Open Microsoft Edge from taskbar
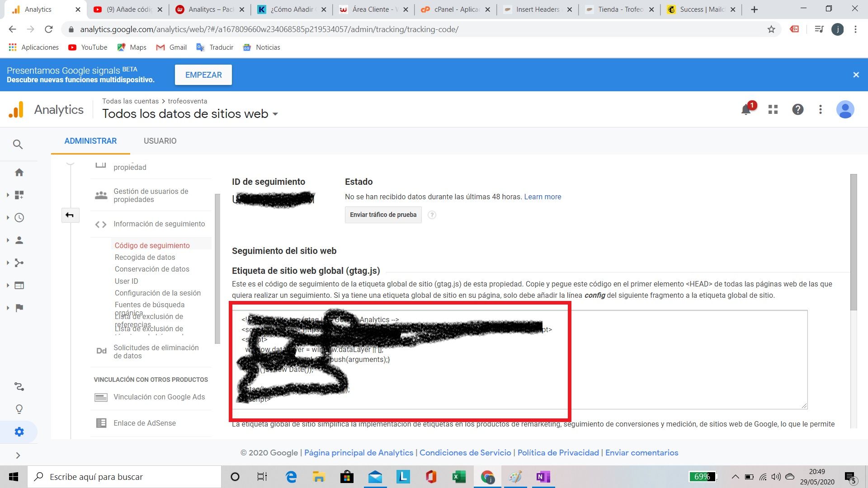The height and width of the screenshot is (488, 868). [x=291, y=477]
